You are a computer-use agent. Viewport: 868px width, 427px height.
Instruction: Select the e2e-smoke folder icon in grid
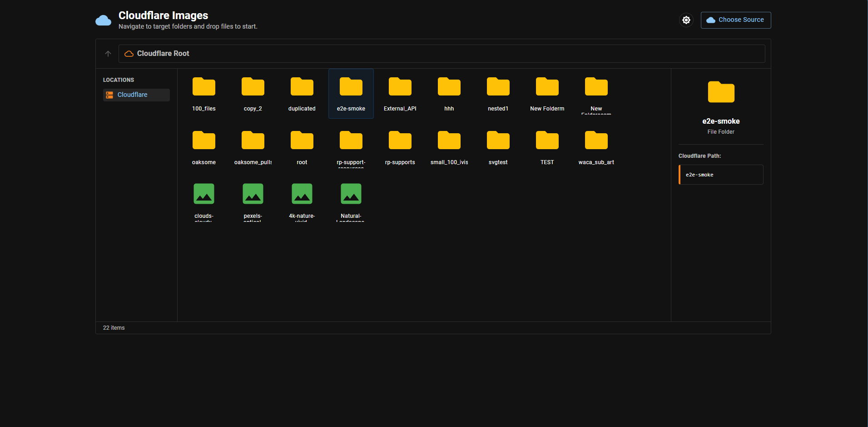pyautogui.click(x=351, y=87)
